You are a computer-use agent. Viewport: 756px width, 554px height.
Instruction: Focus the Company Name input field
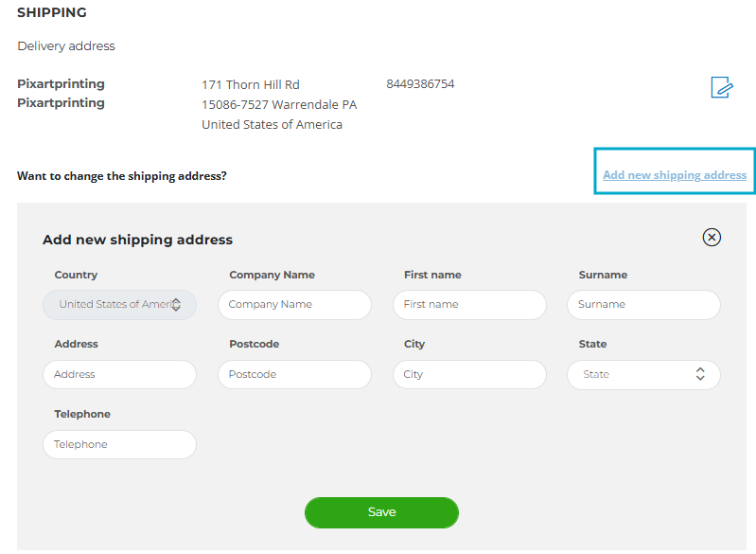(294, 305)
